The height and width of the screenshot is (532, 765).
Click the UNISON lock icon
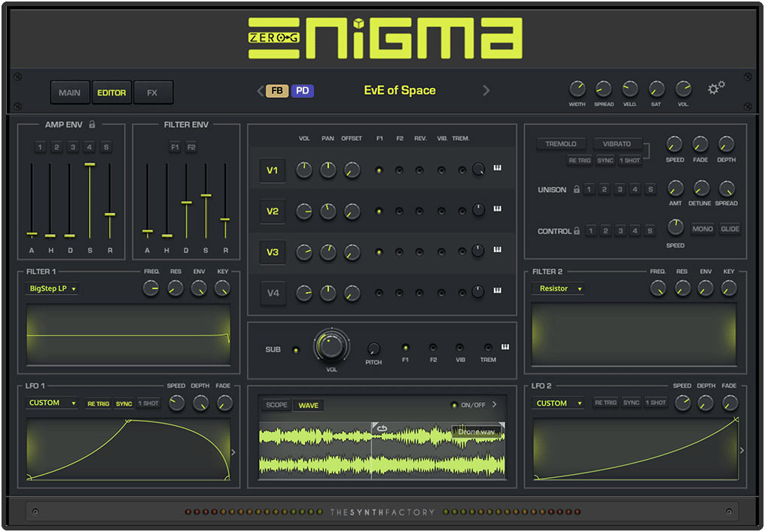[576, 189]
